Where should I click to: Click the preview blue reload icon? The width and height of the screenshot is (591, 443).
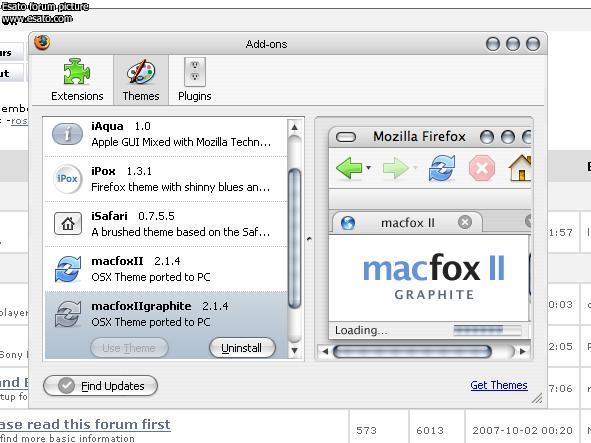coord(442,168)
